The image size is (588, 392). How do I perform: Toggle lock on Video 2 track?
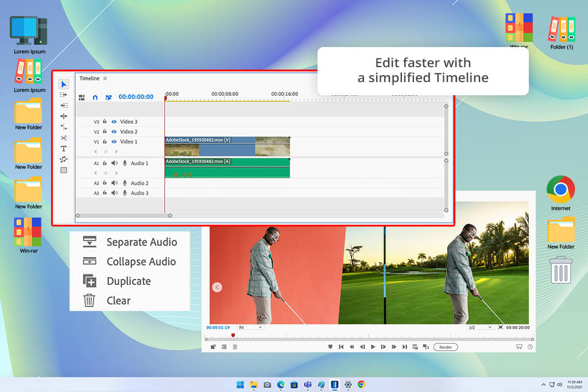(105, 131)
